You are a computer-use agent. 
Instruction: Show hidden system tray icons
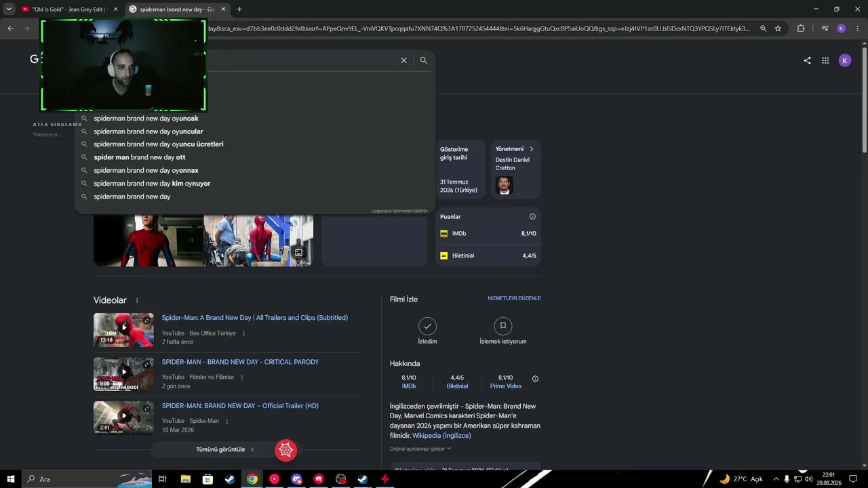tap(776, 479)
